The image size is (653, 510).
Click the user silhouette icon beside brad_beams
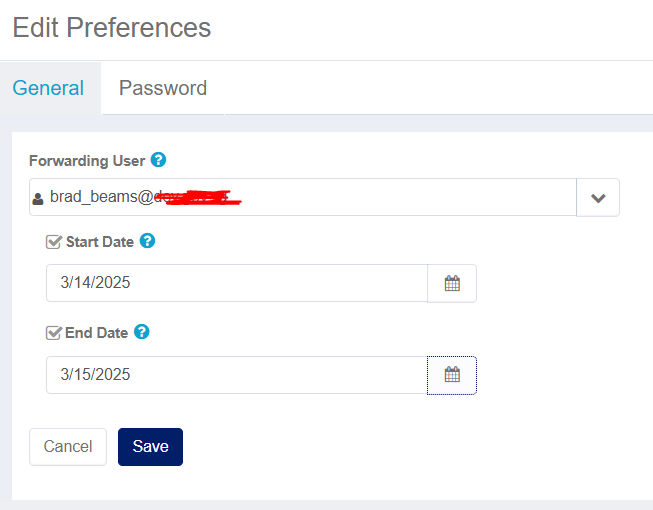[x=38, y=199]
